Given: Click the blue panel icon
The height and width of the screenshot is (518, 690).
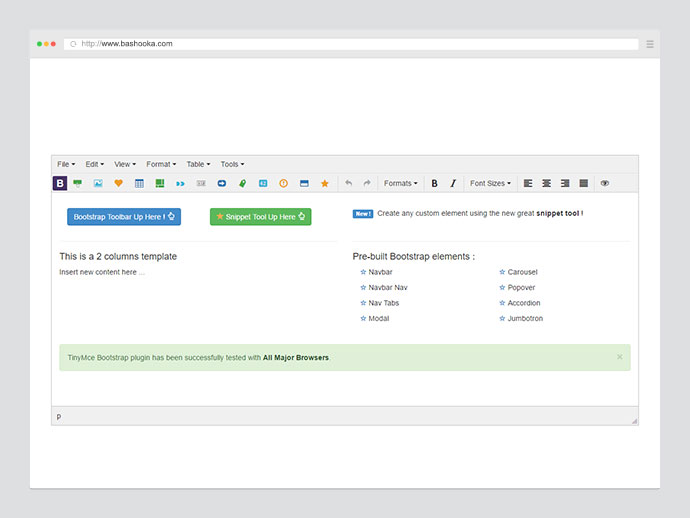Looking at the screenshot, I should (x=304, y=183).
